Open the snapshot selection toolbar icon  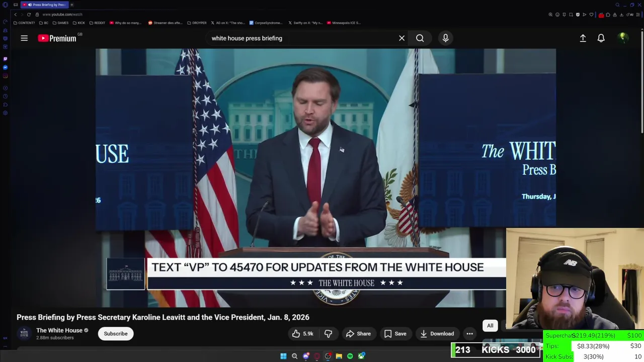tap(571, 15)
